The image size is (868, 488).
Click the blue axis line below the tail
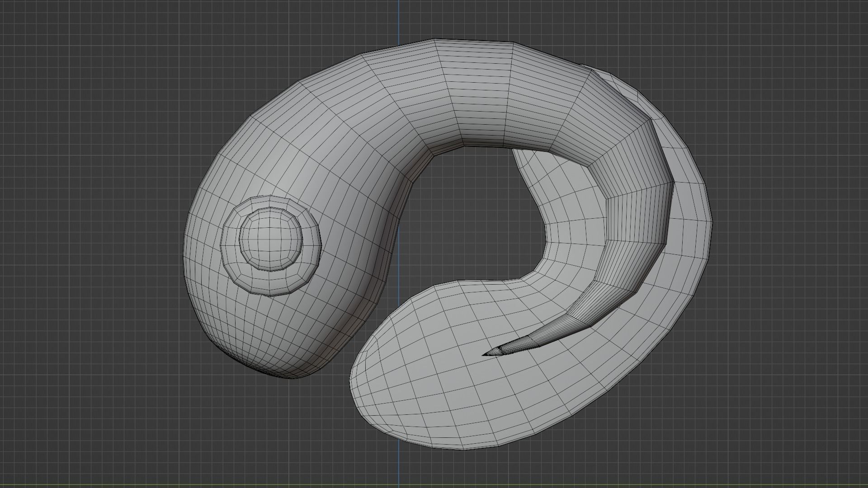coord(398,461)
